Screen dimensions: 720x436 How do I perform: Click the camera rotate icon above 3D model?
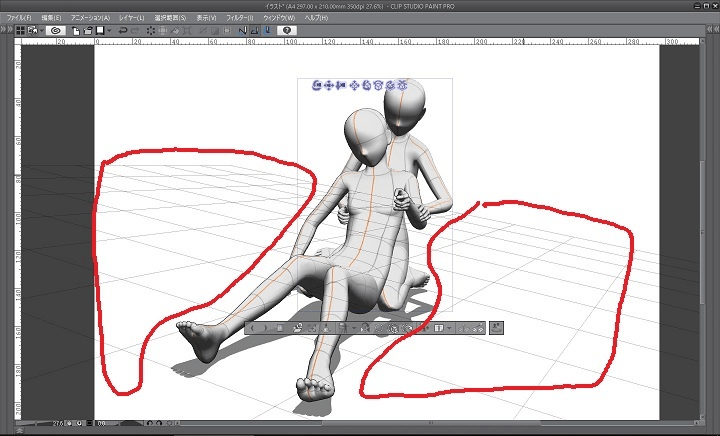[318, 86]
